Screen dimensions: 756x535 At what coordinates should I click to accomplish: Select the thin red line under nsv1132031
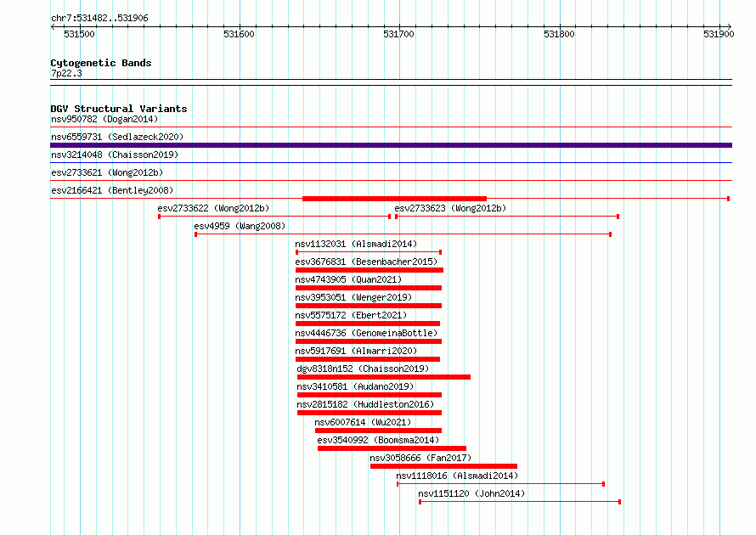pyautogui.click(x=369, y=252)
